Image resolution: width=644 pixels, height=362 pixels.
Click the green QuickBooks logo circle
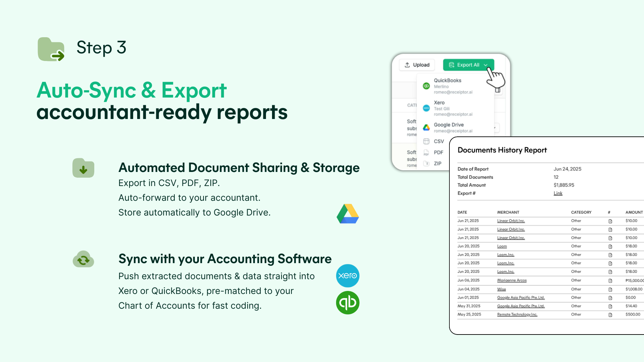point(347,303)
